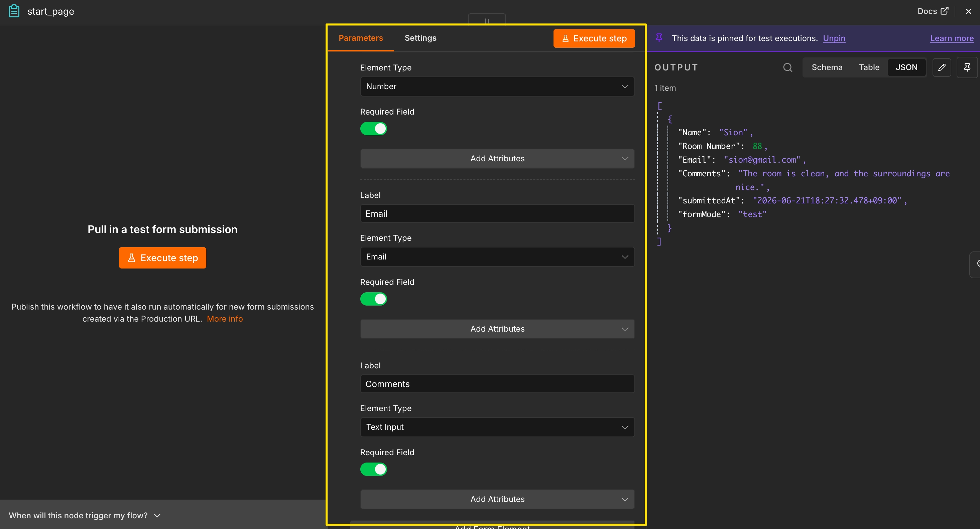This screenshot has width=980, height=529.
Task: Click the pencil edit output icon
Action: click(x=942, y=67)
